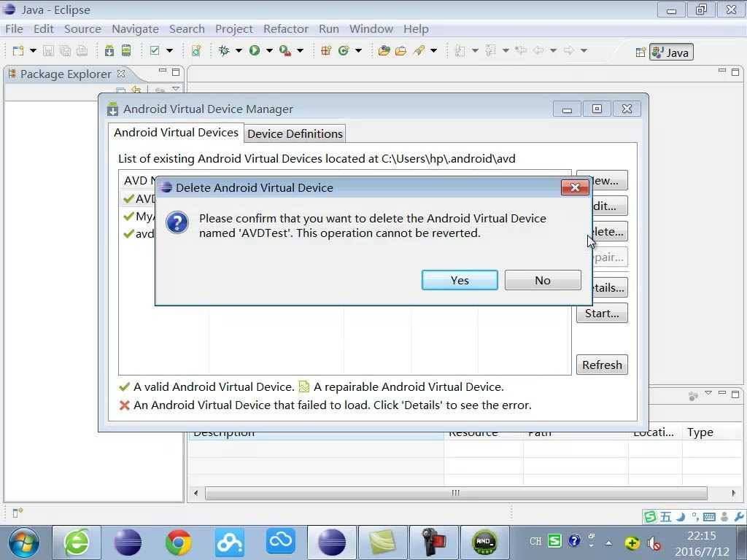Image resolution: width=747 pixels, height=560 pixels.
Task: Click the Open Type icon
Action: (x=384, y=50)
